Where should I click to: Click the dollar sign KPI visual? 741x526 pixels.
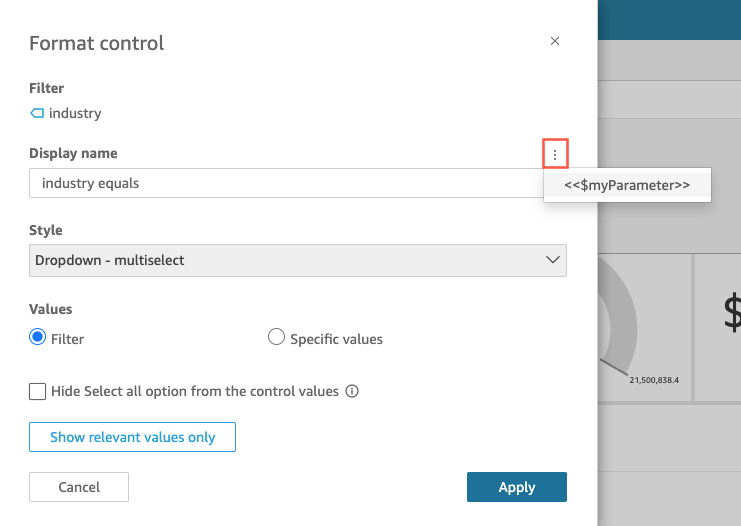tap(730, 312)
